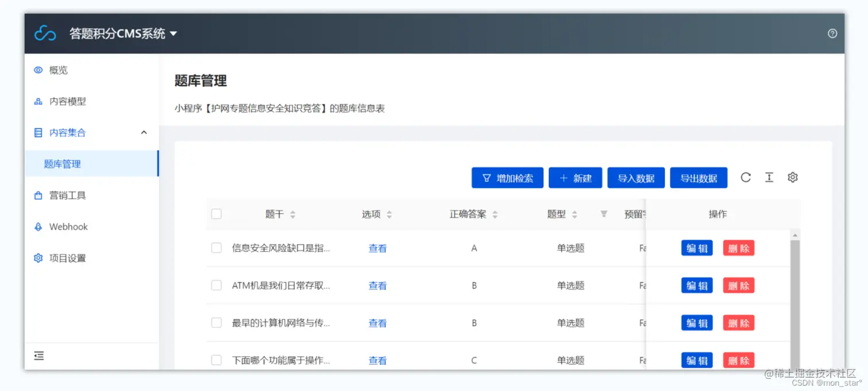The width and height of the screenshot is (868, 391).
Task: Refresh the table with reload icon
Action: pyautogui.click(x=746, y=177)
